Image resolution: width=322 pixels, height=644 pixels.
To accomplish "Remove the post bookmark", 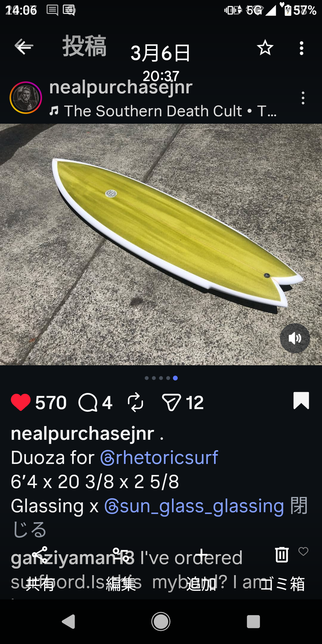I will point(301,400).
